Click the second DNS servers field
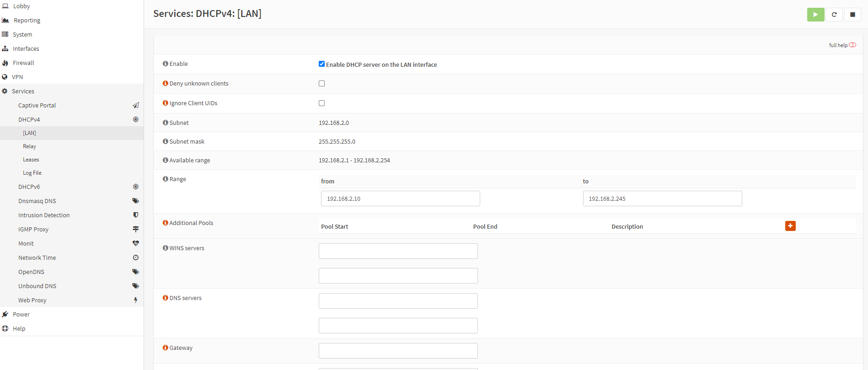Image resolution: width=868 pixels, height=370 pixels. tap(398, 326)
